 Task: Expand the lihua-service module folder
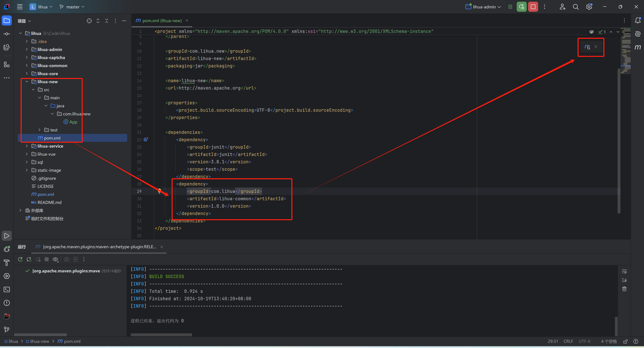click(x=27, y=146)
